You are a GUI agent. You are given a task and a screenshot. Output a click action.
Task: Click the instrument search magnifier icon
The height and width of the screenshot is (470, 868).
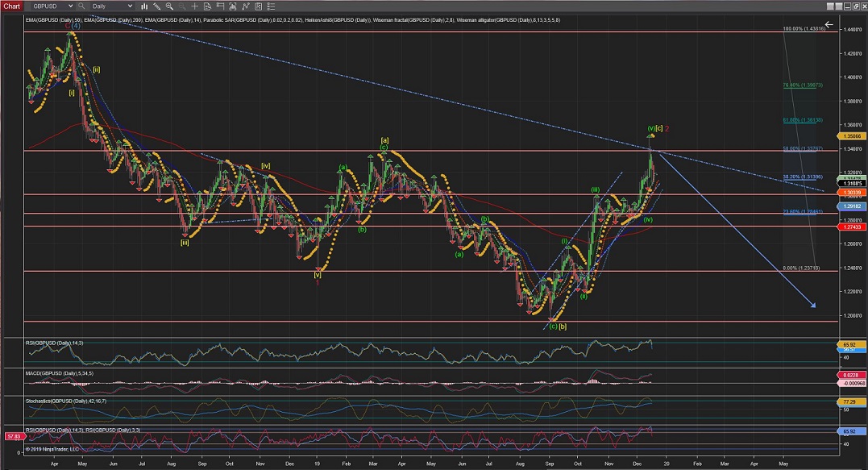(81, 6)
